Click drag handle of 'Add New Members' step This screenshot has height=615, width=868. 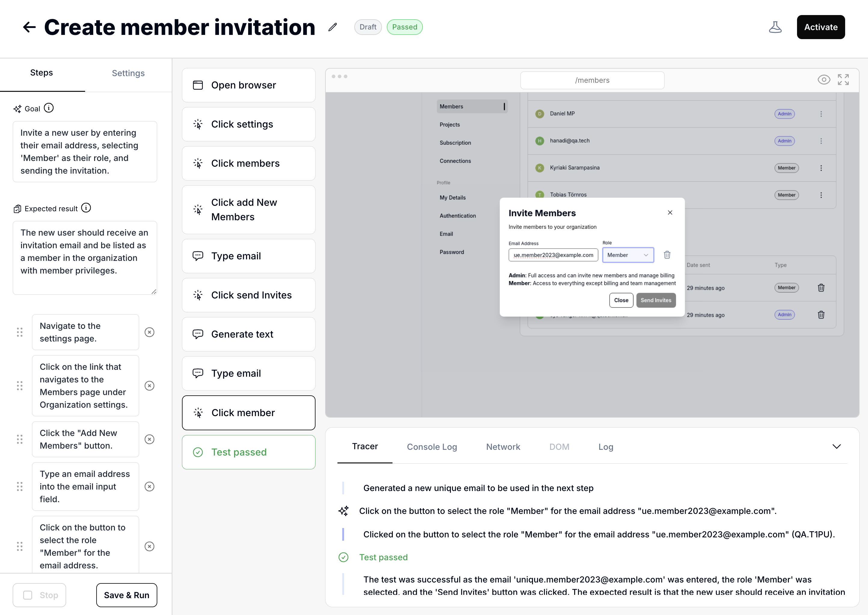point(20,439)
